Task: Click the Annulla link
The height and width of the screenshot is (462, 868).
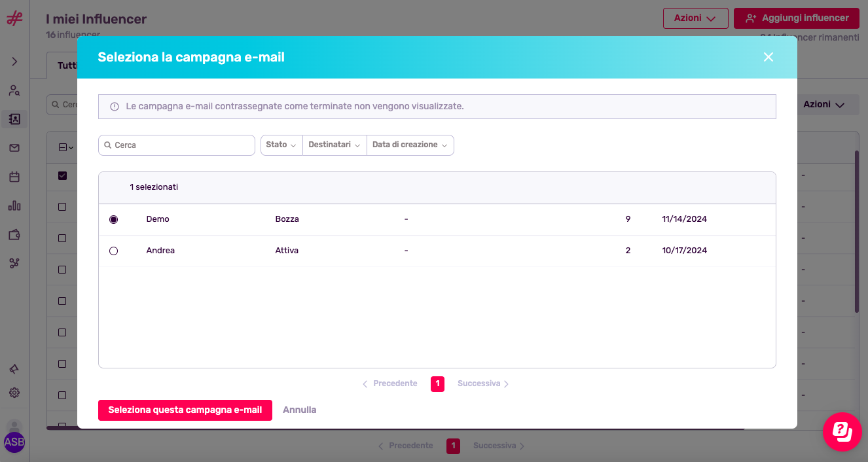Action: (x=299, y=410)
